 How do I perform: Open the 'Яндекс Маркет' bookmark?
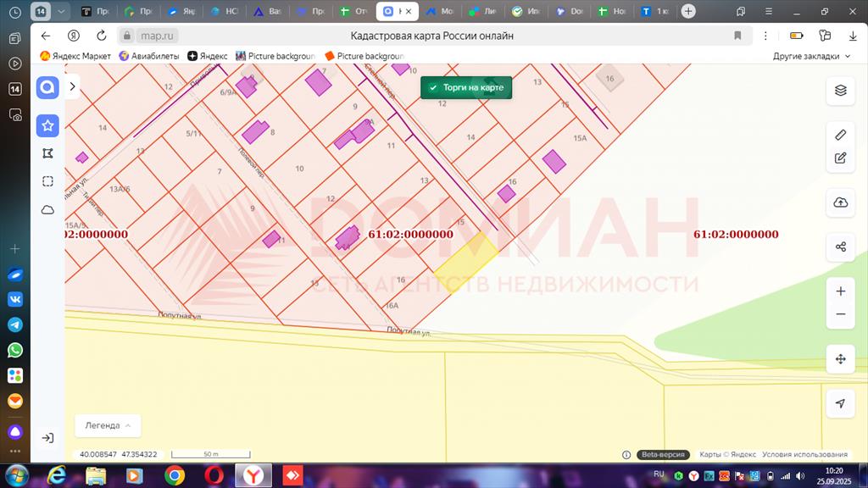(75, 56)
